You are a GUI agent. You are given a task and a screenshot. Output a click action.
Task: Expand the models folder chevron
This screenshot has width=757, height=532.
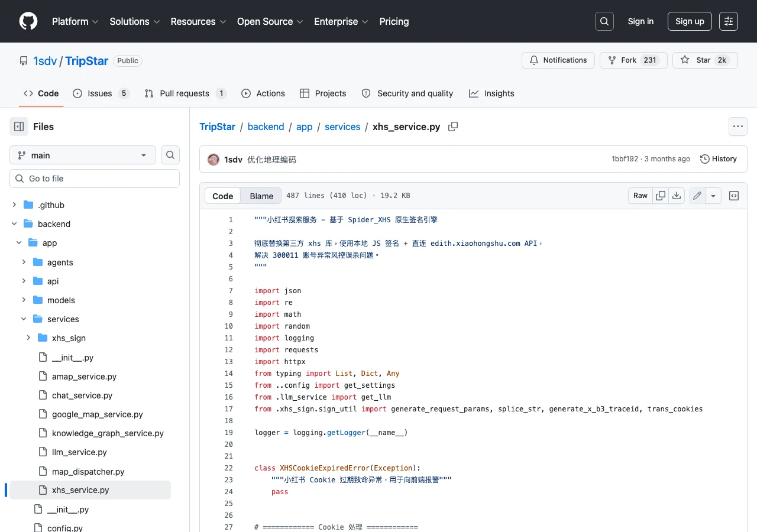24,300
